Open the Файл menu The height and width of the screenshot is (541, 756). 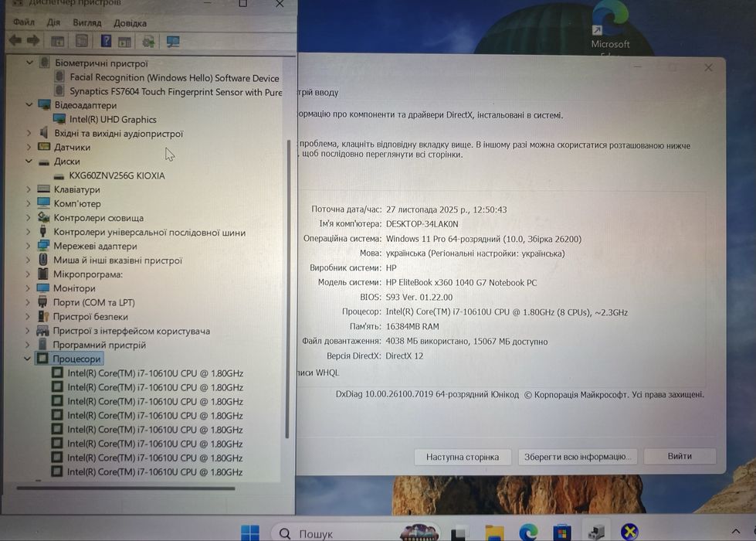[24, 22]
